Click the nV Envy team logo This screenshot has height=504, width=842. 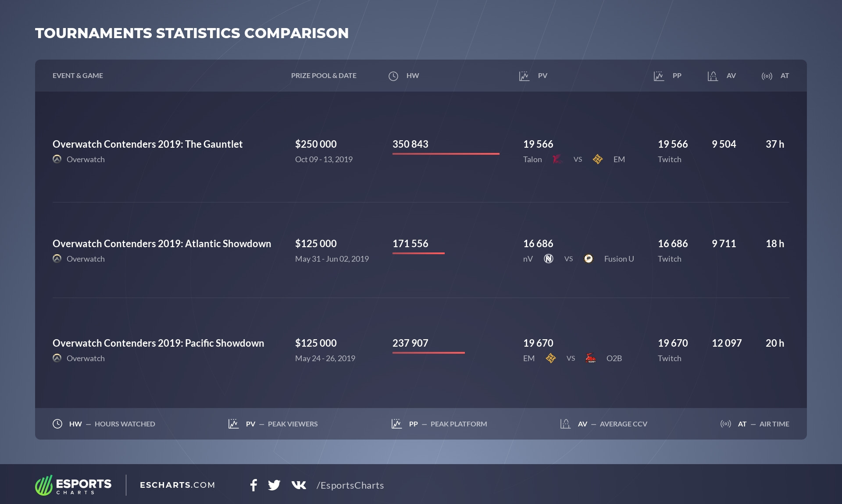pos(548,259)
